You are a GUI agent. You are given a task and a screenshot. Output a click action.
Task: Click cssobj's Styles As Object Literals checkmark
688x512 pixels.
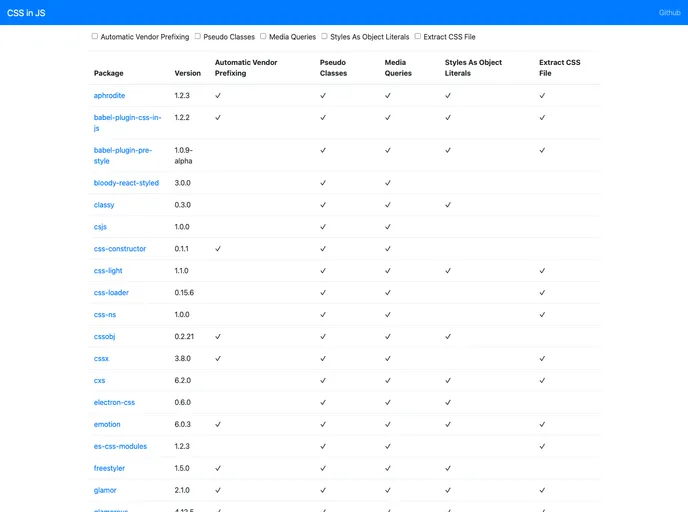tap(448, 337)
